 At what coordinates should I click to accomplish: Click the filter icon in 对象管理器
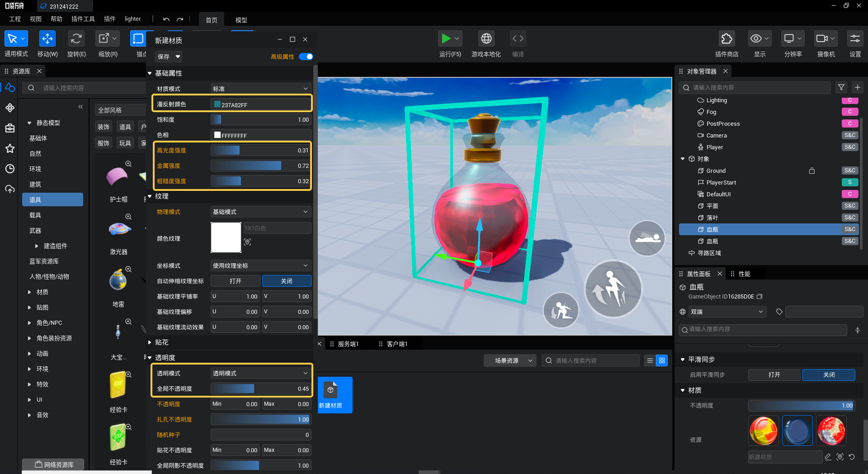pyautogui.click(x=841, y=87)
